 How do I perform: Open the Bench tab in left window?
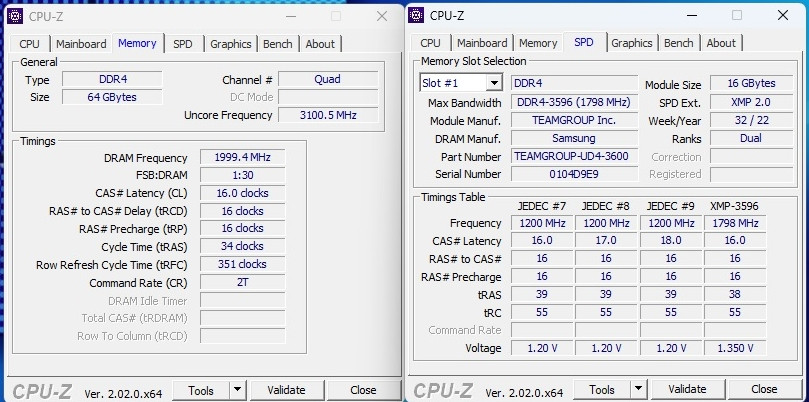pos(278,44)
